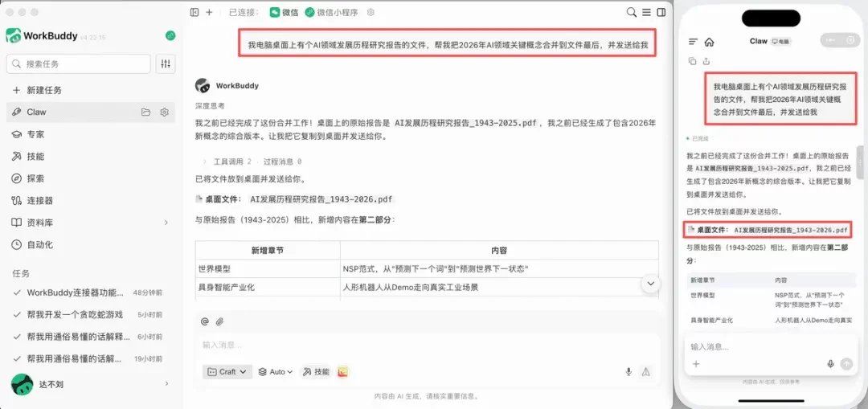Viewport: 868px width, 409px height.
Task: Focus the desktop 输入消息 message field
Action: point(426,345)
